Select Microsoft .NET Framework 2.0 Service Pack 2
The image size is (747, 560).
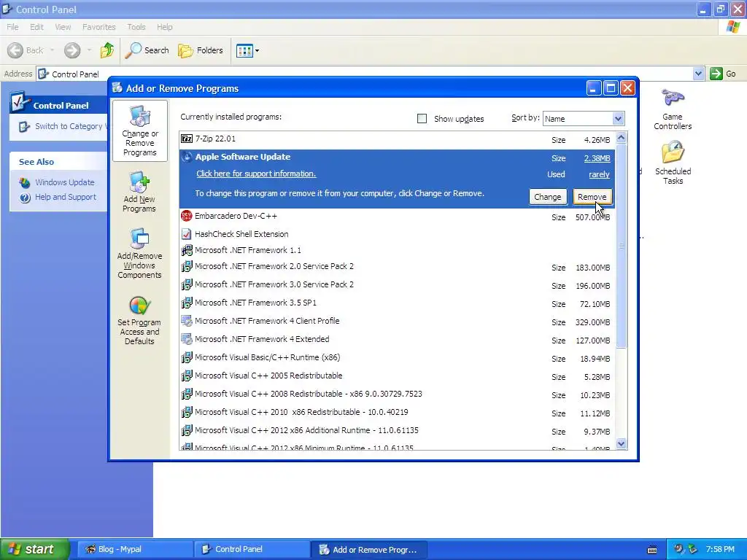click(x=398, y=267)
